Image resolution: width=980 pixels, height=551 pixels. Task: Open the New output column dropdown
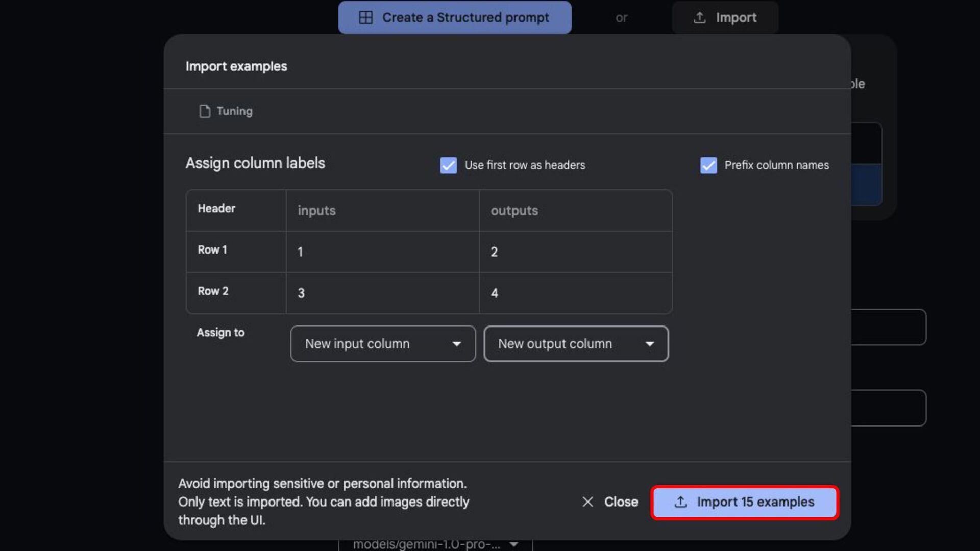pyautogui.click(x=576, y=344)
